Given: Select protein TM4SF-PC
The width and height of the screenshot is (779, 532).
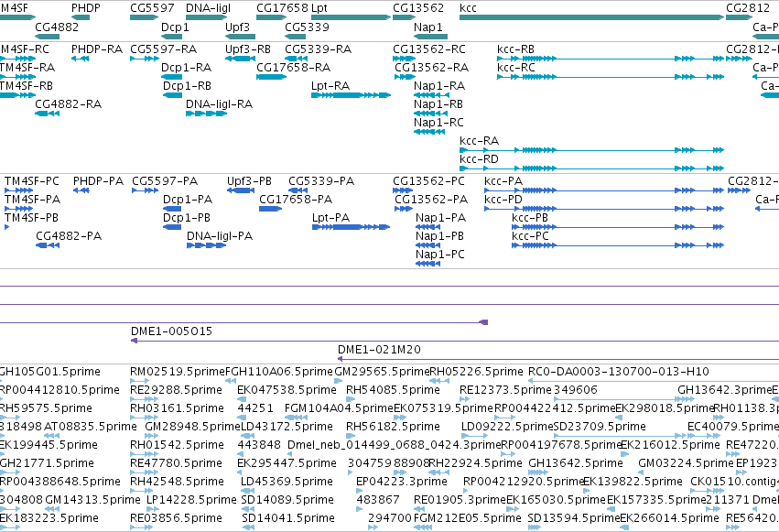Looking at the screenshot, I should point(19,190).
